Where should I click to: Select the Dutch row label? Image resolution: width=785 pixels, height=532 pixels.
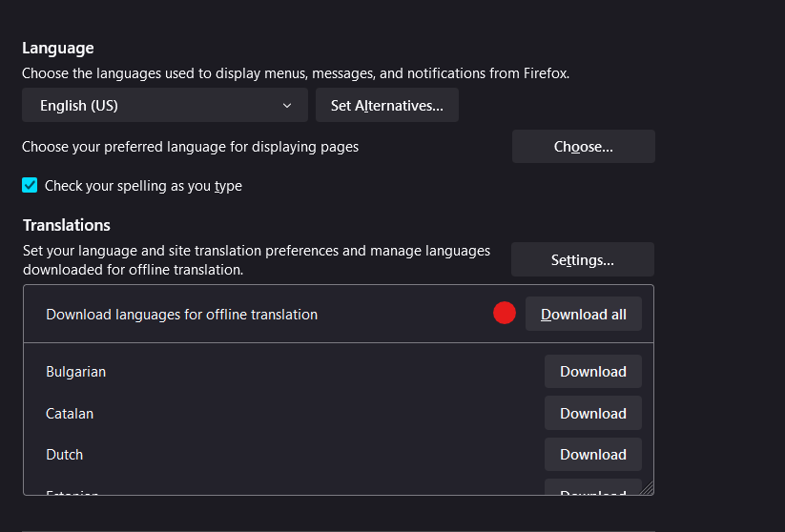tap(65, 455)
